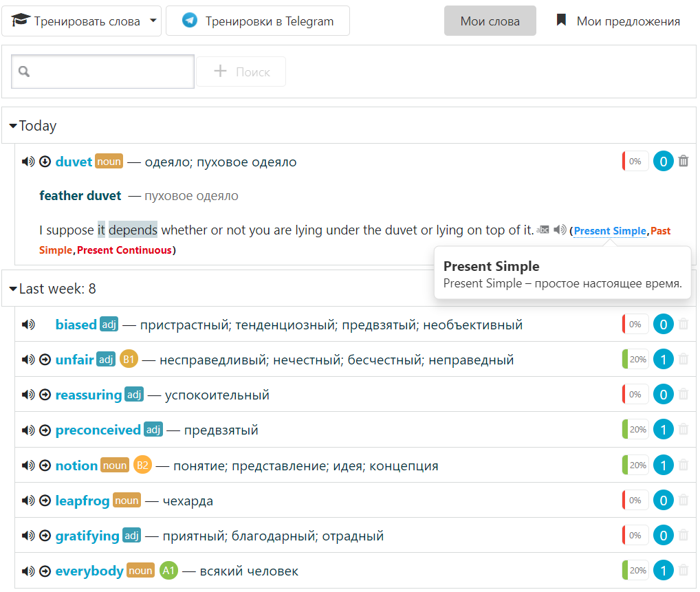Click the blue counter 0 for leapfrog

664,501
